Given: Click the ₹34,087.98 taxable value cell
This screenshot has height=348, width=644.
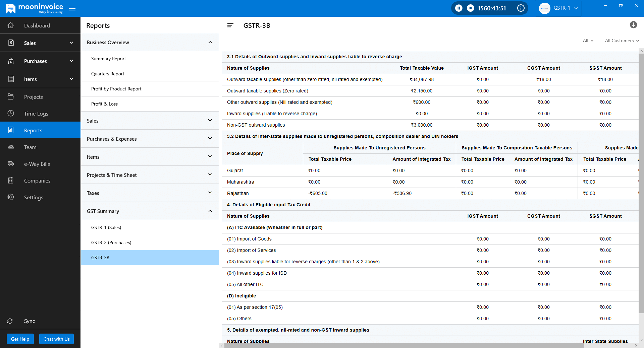Looking at the screenshot, I should (422, 79).
